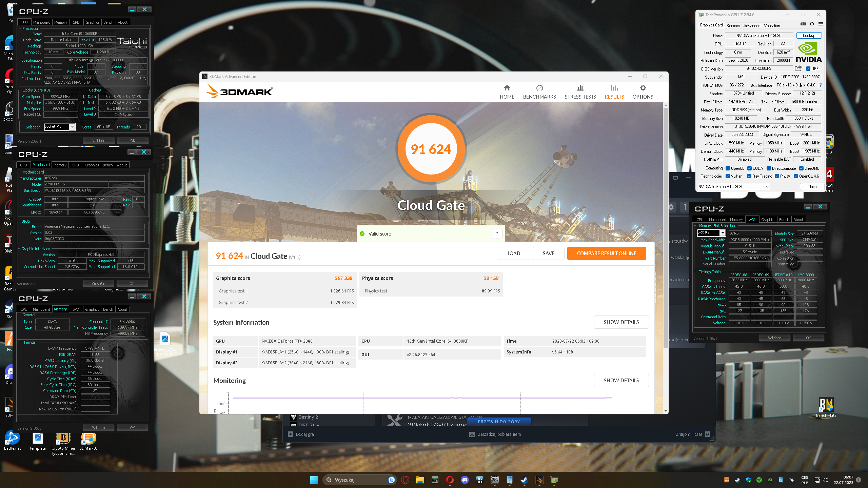Click the 3DMark scrollbar up arrow
The width and height of the screenshot is (868, 488).
(666, 105)
